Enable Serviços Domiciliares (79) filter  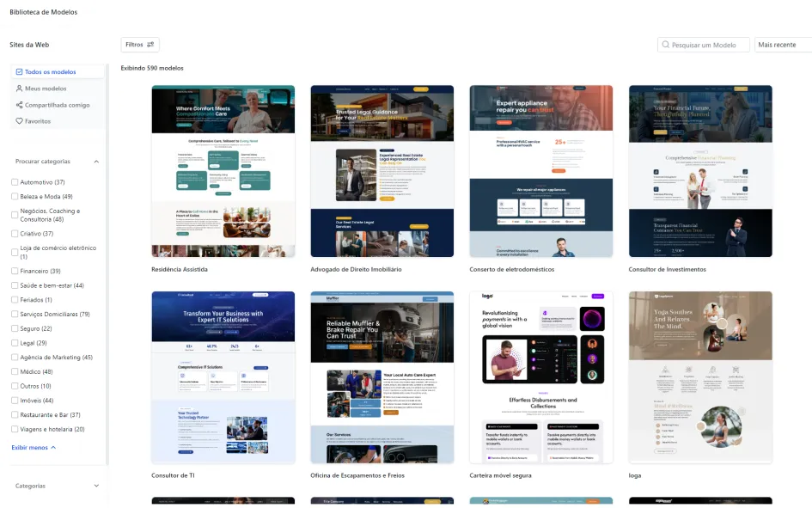(15, 314)
